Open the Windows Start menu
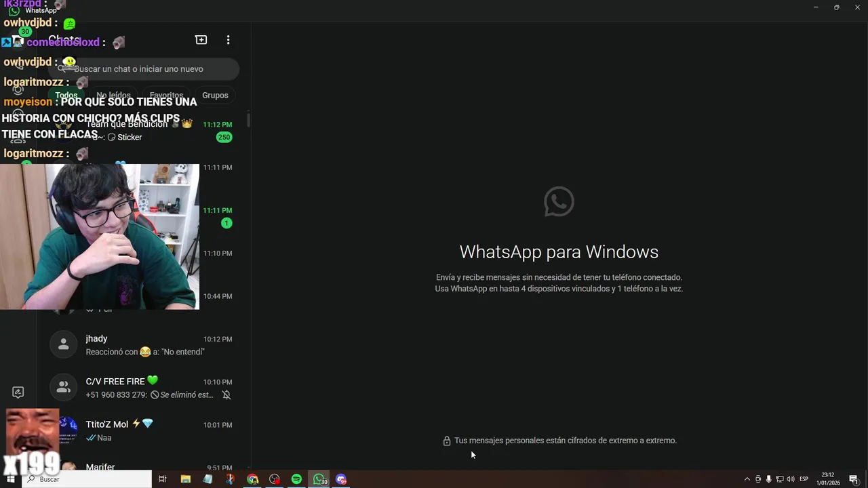This screenshot has height=488, width=868. (10, 479)
